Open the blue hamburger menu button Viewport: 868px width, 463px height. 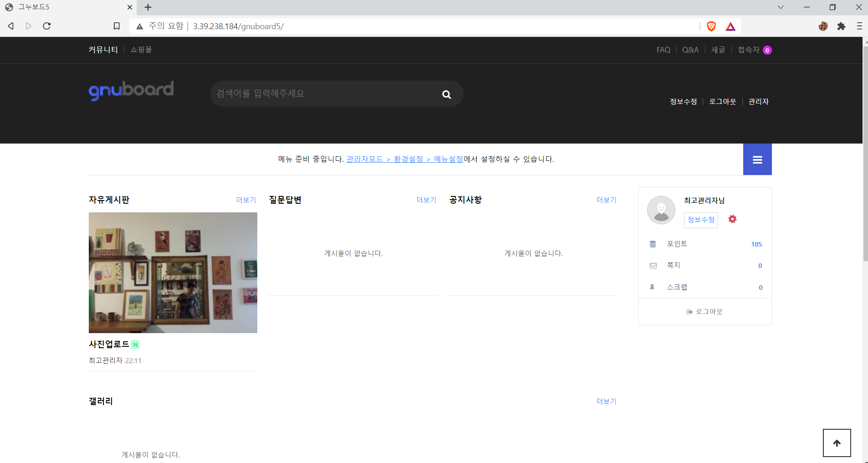click(757, 159)
